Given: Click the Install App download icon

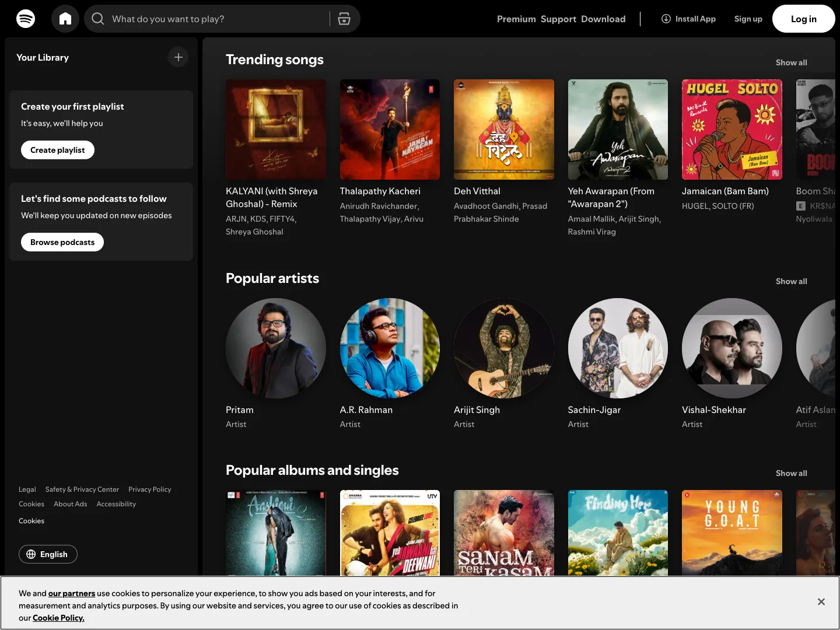Looking at the screenshot, I should coord(666,19).
